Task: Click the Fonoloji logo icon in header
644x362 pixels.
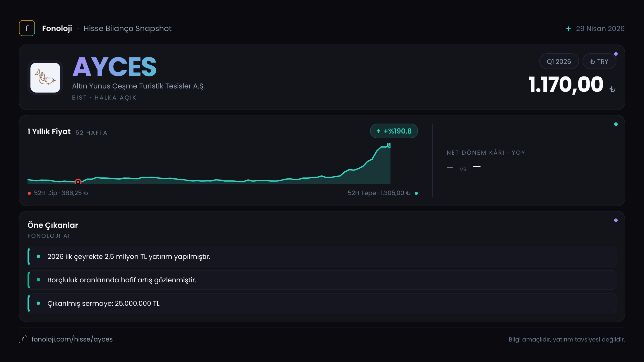Action: [27, 28]
